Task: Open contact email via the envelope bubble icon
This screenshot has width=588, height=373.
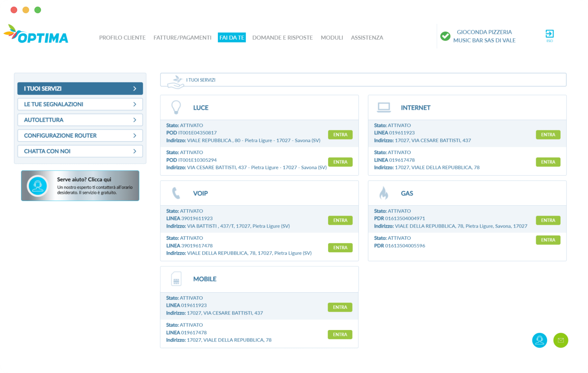Action: (x=561, y=340)
